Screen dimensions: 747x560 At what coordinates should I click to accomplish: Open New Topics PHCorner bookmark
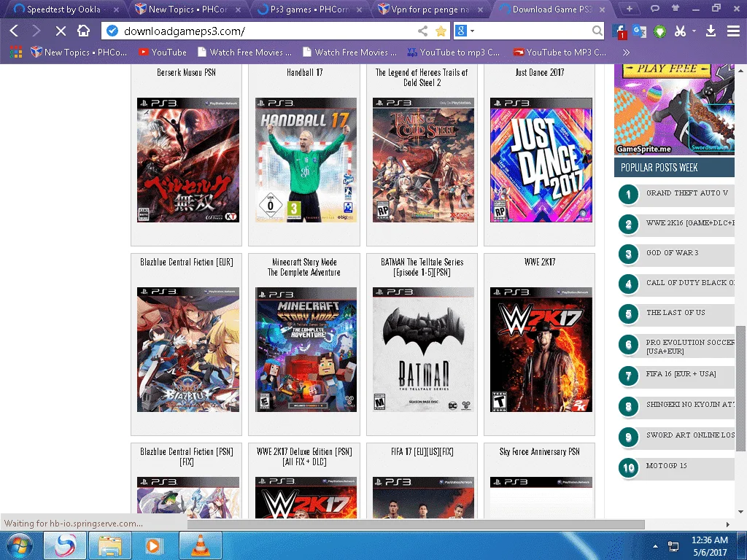(79, 52)
